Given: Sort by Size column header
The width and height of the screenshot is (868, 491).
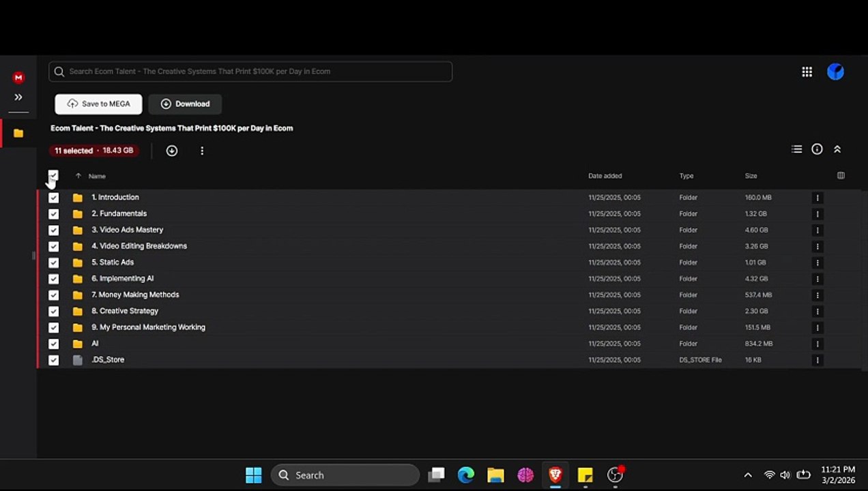Looking at the screenshot, I should click(751, 176).
